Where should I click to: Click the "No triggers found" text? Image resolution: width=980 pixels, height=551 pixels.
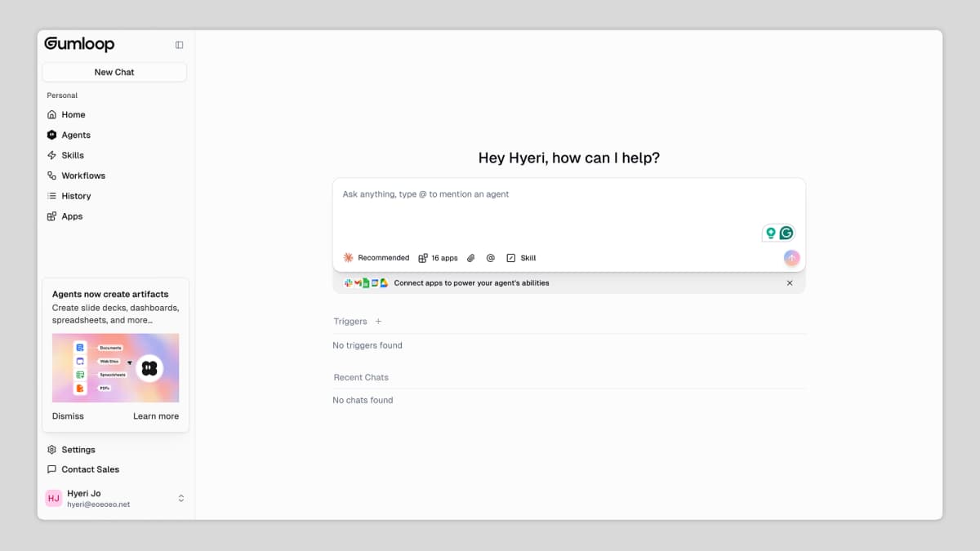point(367,345)
